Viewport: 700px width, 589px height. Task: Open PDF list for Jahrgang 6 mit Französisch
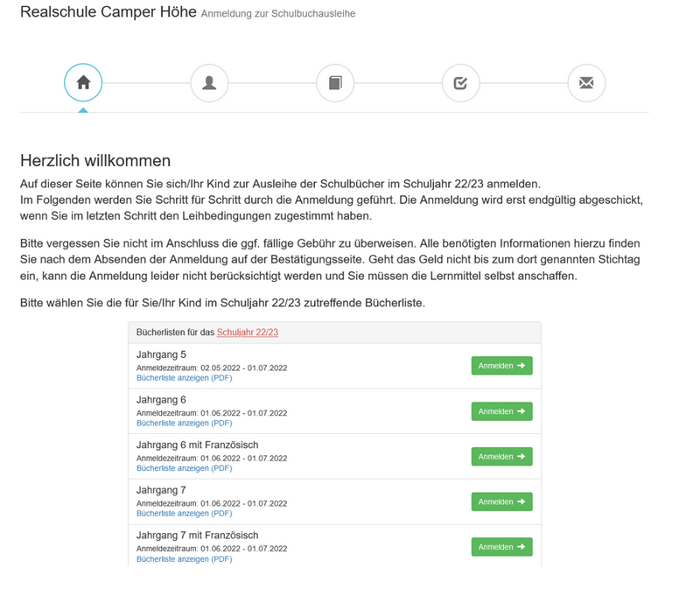point(184,468)
